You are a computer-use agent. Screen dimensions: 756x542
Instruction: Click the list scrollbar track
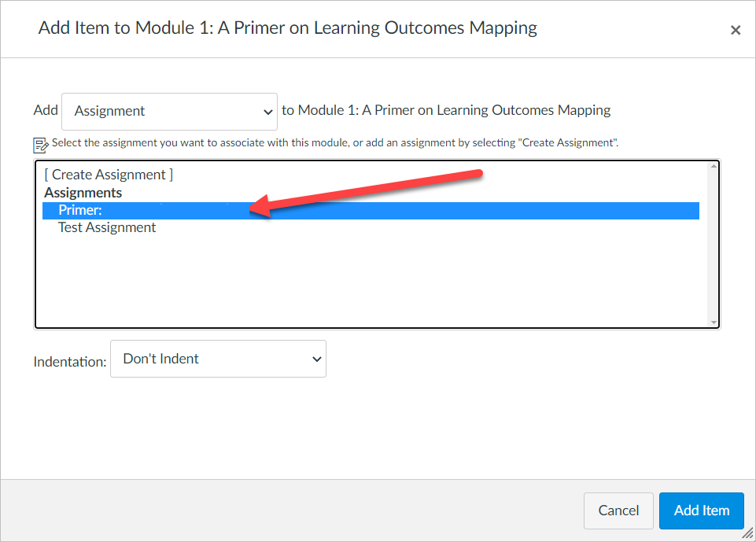[x=712, y=252]
